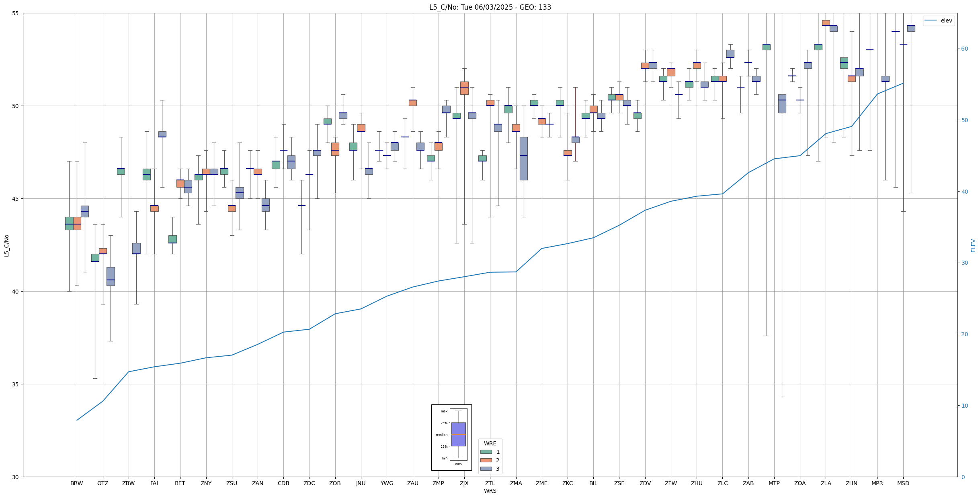Click the BRW station label on x-axis

pyautogui.click(x=76, y=483)
